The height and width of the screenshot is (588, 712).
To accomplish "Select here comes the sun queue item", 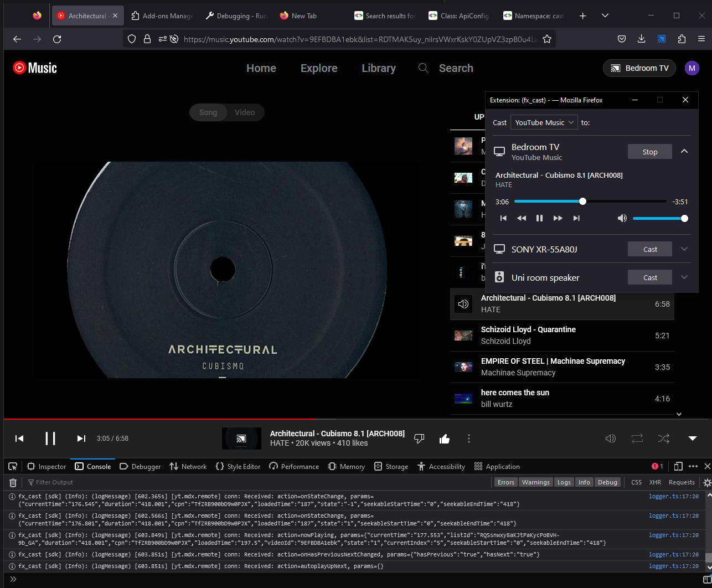I will tap(562, 398).
